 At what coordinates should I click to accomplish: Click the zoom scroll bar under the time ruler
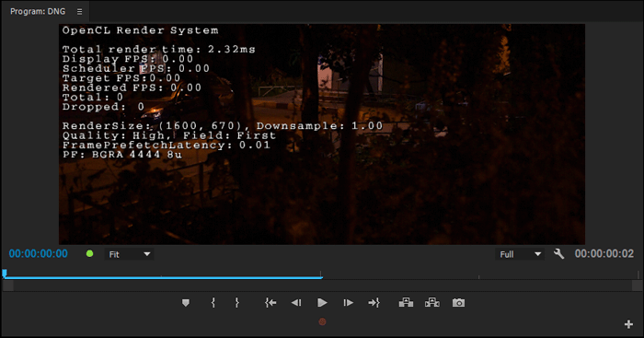coord(322,286)
